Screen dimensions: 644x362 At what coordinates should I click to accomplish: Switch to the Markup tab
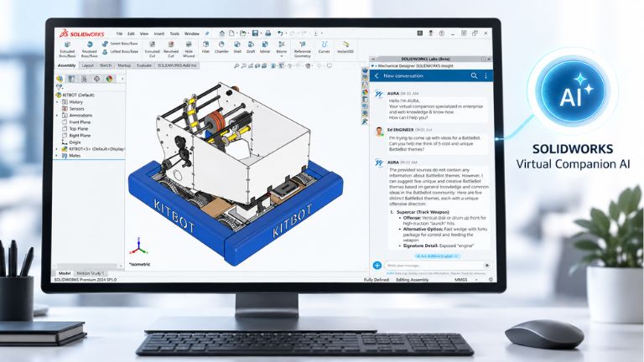pos(124,65)
